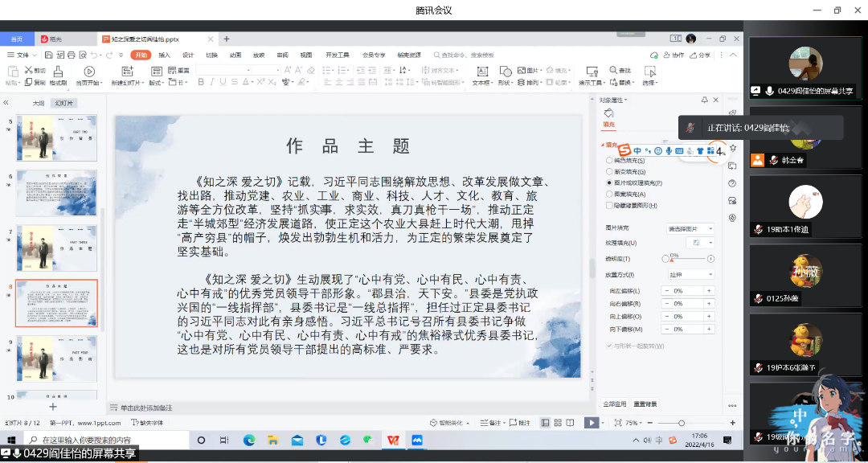Start slideshow with the play button in status bar

click(x=591, y=423)
